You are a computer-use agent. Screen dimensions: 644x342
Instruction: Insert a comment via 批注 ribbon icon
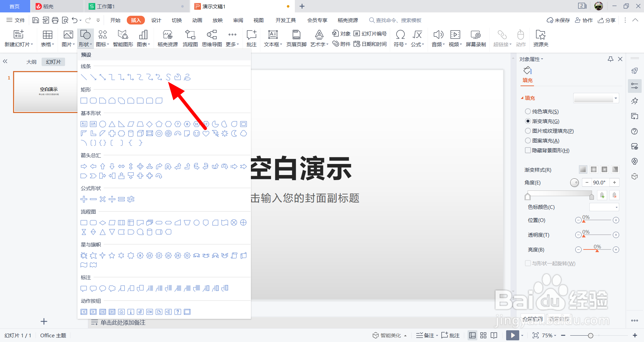251,38
